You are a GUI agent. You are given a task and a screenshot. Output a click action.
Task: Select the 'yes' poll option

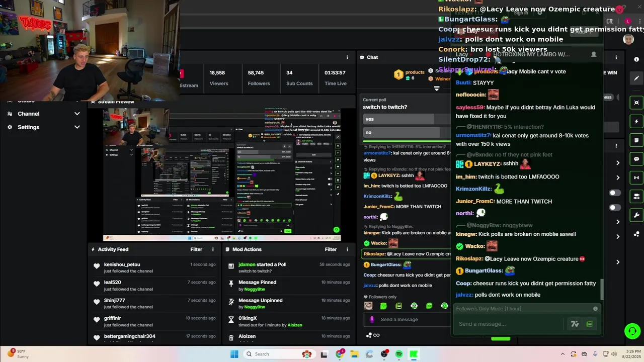pyautogui.click(x=407, y=119)
